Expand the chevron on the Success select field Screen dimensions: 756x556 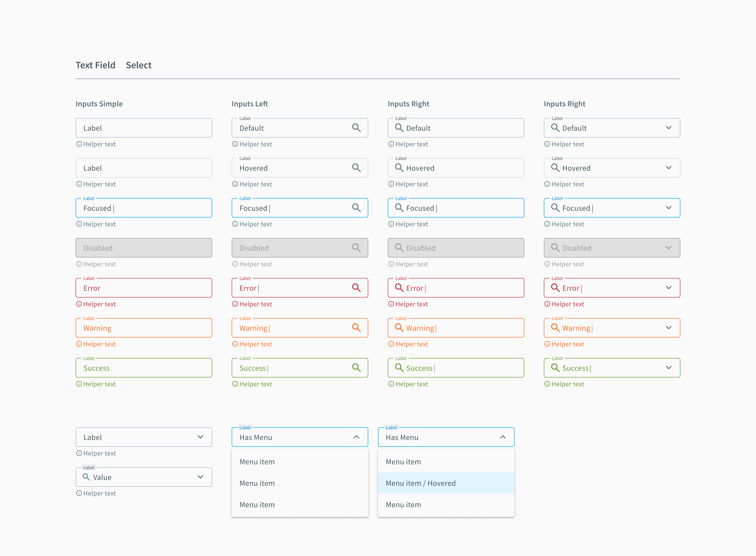668,367
